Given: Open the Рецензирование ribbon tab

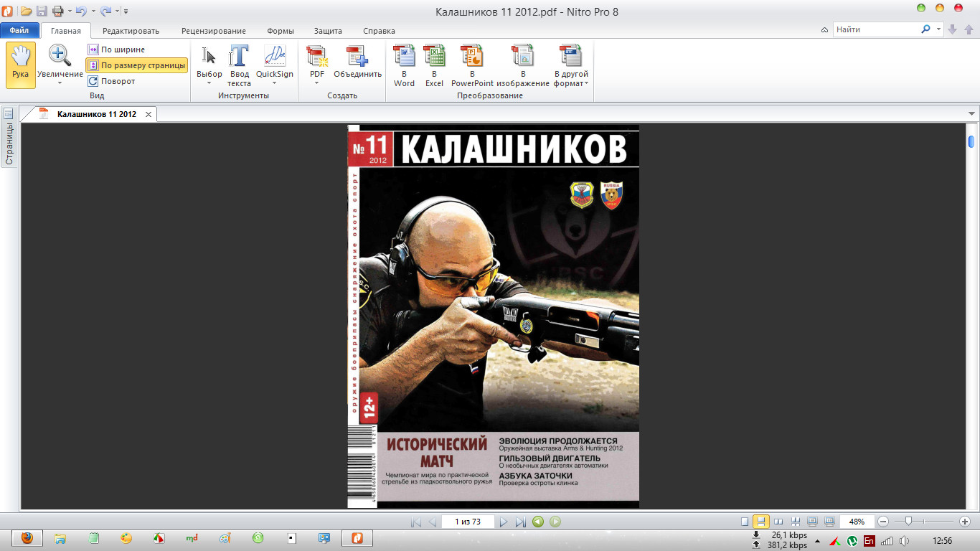Looking at the screenshot, I should [x=214, y=31].
